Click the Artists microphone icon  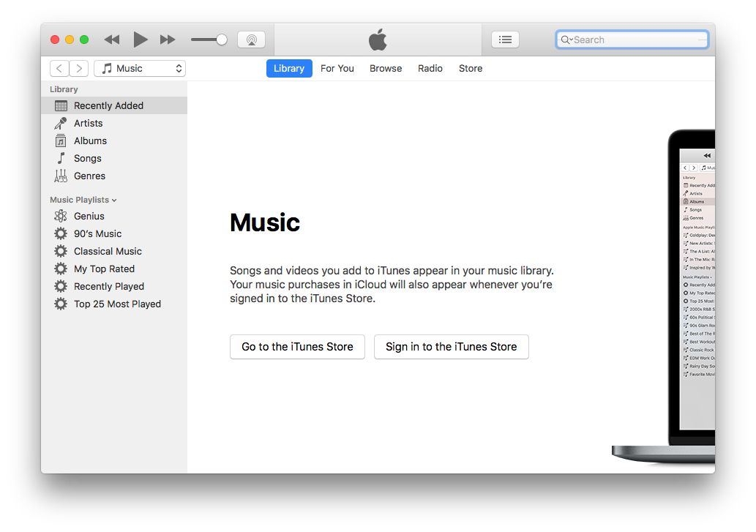tap(60, 124)
